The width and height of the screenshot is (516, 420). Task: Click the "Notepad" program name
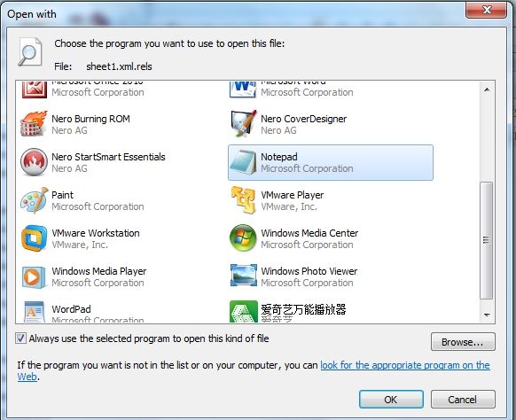tap(279, 157)
